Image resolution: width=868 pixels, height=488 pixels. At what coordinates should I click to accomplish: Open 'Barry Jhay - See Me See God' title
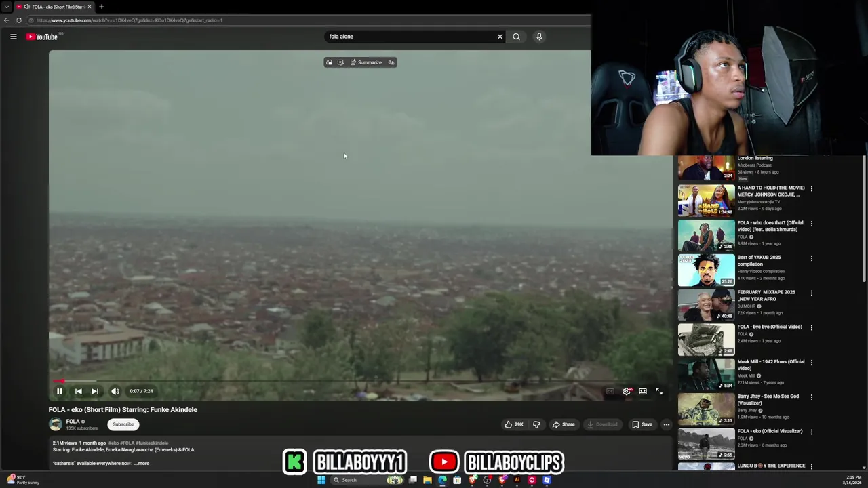click(768, 399)
